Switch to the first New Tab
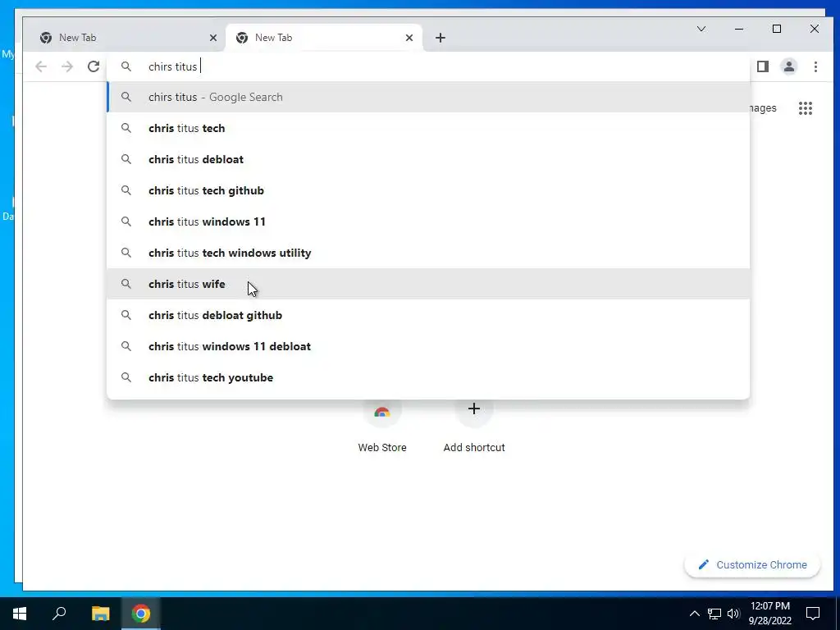 tap(127, 38)
